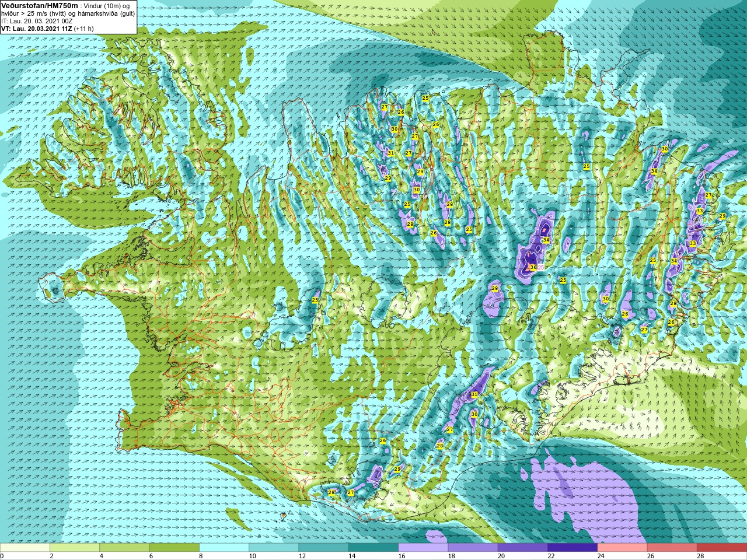The height and width of the screenshot is (560, 747).
Task: Click the '(+11 h)' forecast offset text
Action: [x=83, y=29]
